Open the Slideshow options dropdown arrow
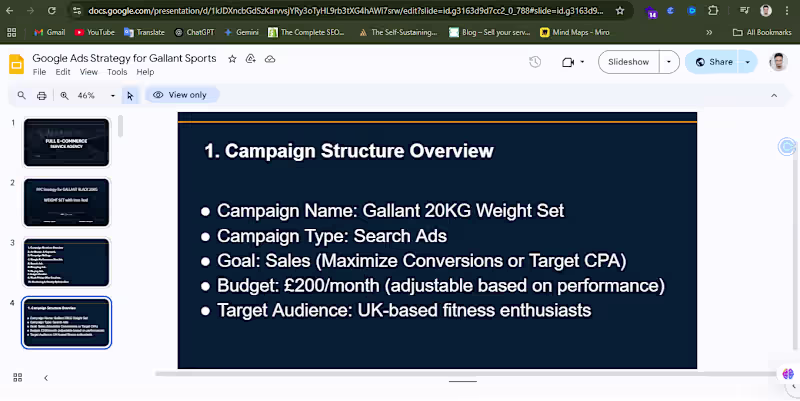 click(x=669, y=62)
